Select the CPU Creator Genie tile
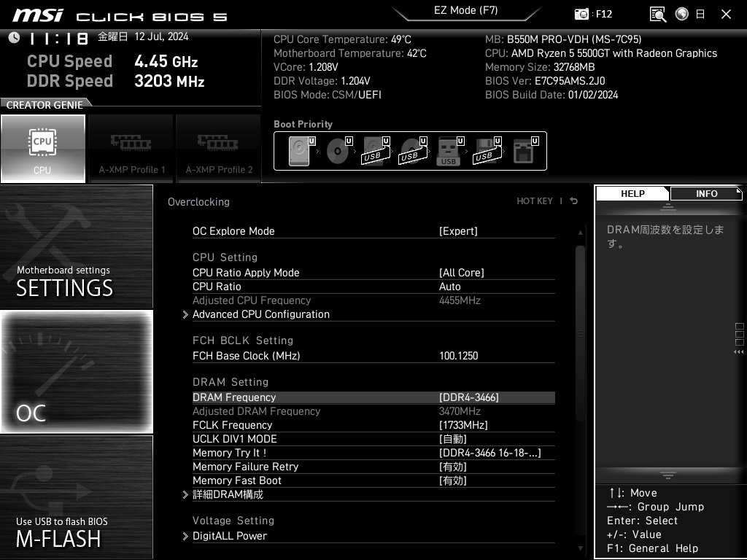The image size is (747, 560). point(43,149)
